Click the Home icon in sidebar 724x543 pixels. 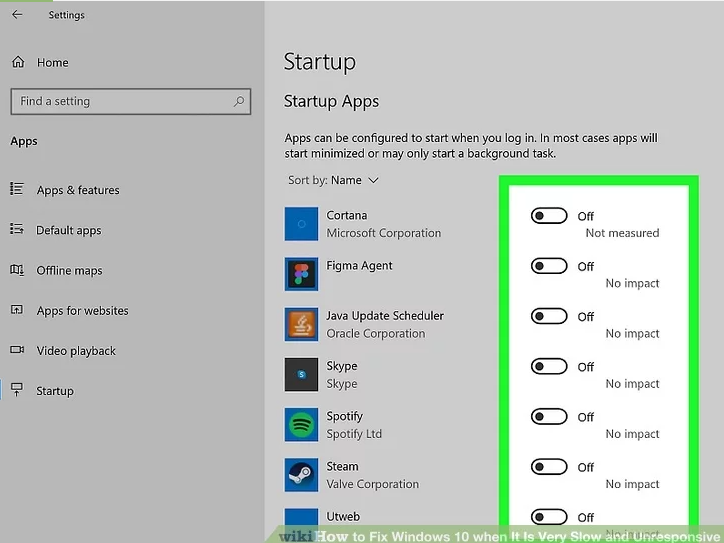pos(18,62)
